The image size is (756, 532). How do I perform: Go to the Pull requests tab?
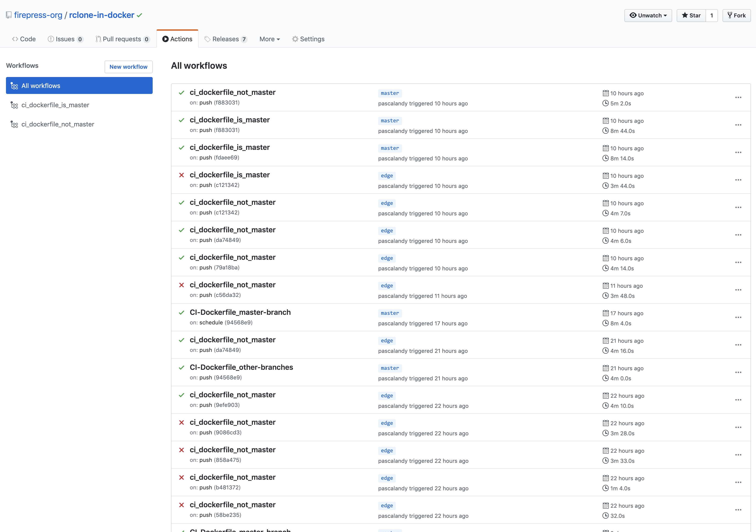point(122,39)
